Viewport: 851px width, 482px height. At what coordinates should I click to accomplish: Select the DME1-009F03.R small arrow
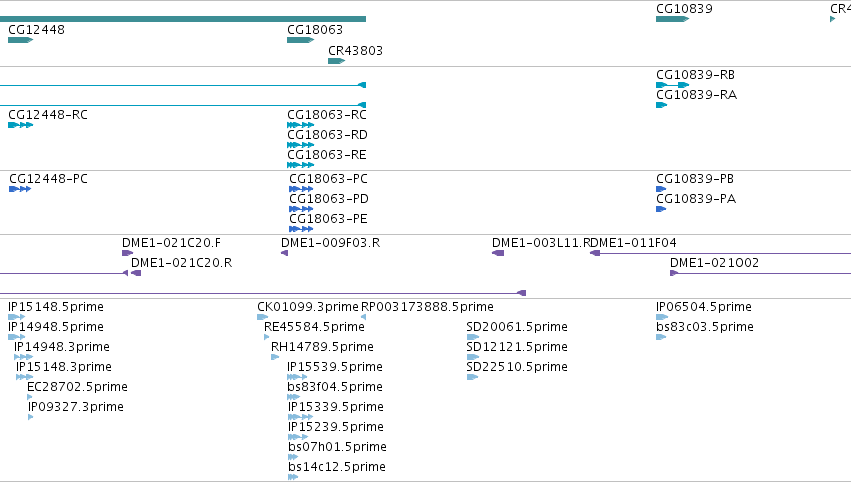pos(284,253)
